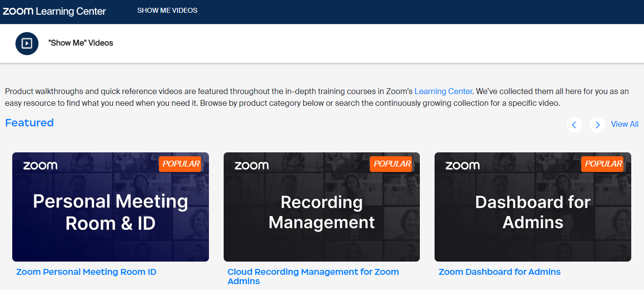Open the View All link
The width and height of the screenshot is (644, 290).
(625, 124)
